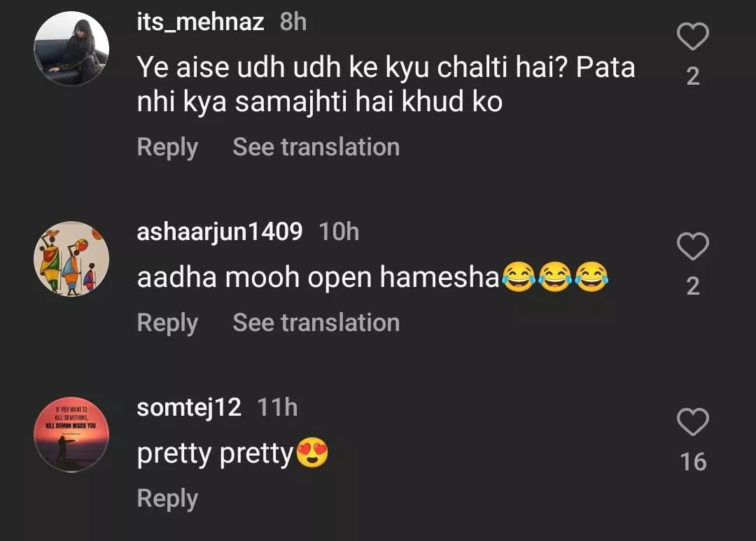View the 16 likes on somtej12's comment
This screenshot has width=756, height=541.
(x=693, y=462)
